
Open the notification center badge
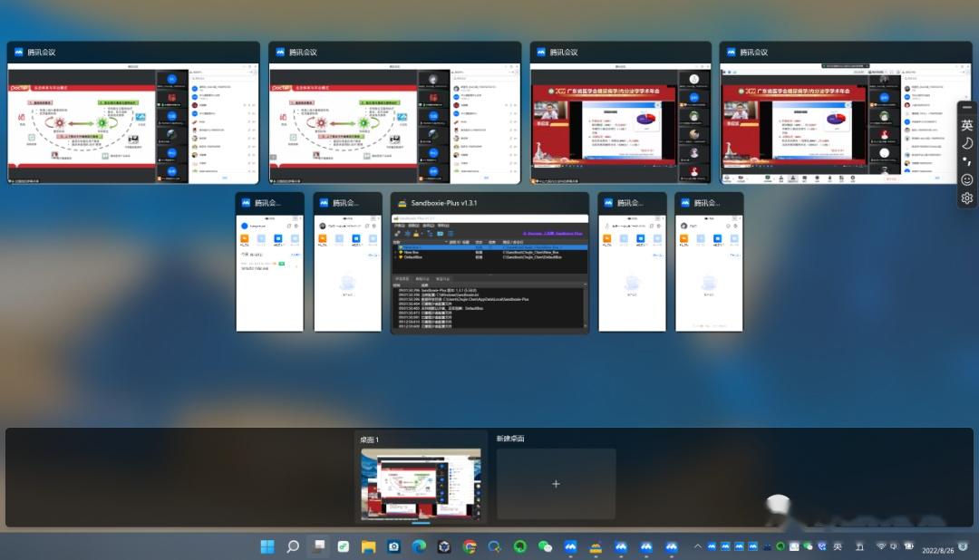(x=964, y=546)
